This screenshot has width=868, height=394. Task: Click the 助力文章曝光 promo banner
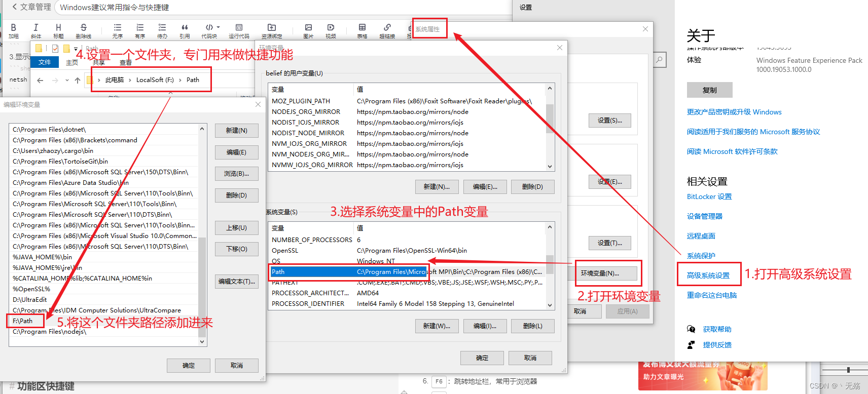703,376
